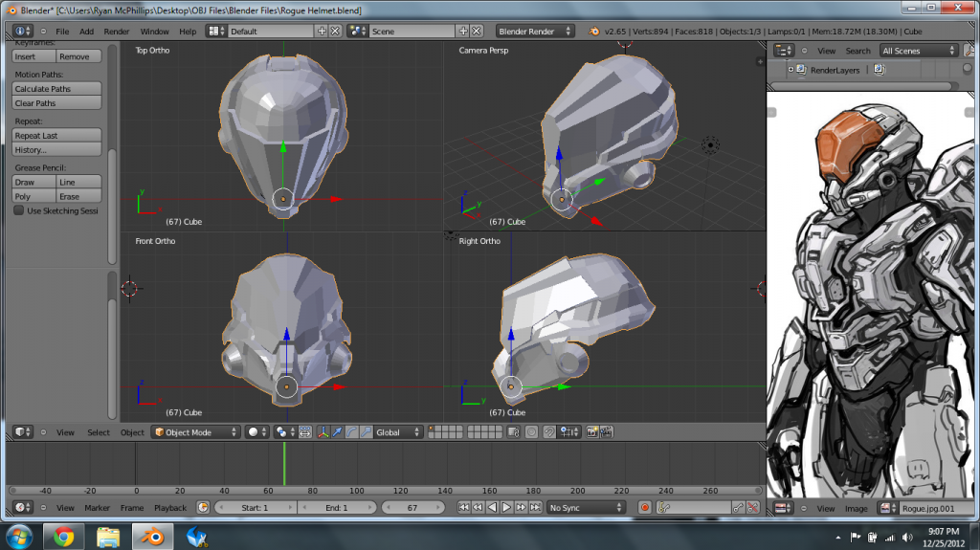The width and height of the screenshot is (980, 550).
Task: Click the delete scene X icon
Action: click(x=477, y=31)
